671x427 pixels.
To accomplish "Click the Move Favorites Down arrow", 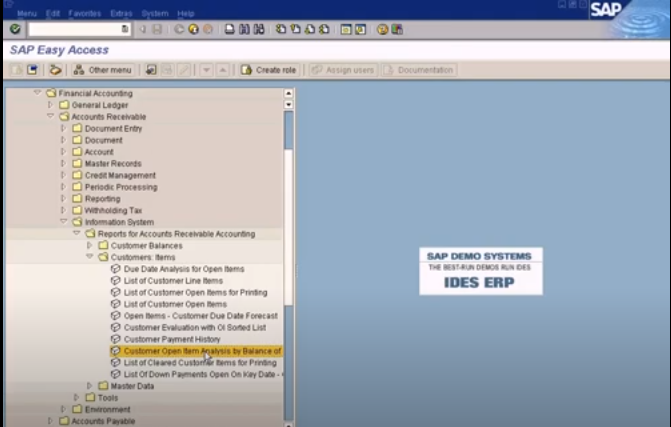I will 206,70.
